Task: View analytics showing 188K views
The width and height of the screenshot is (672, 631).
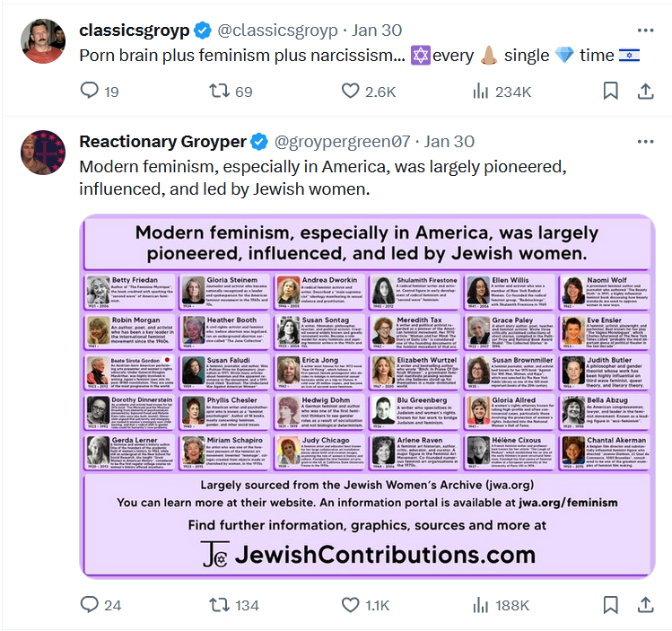Action: (x=501, y=605)
